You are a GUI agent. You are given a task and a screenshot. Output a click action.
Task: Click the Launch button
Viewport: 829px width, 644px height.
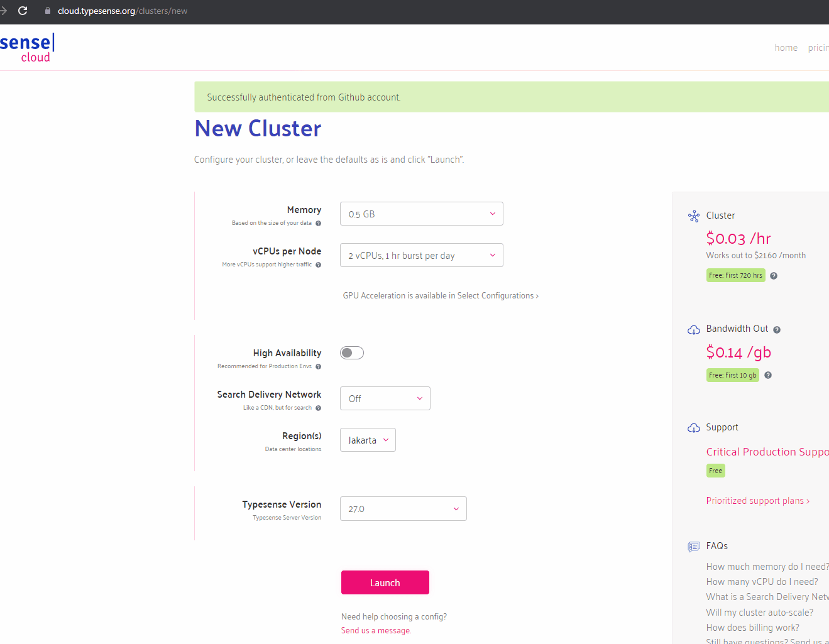[385, 582]
